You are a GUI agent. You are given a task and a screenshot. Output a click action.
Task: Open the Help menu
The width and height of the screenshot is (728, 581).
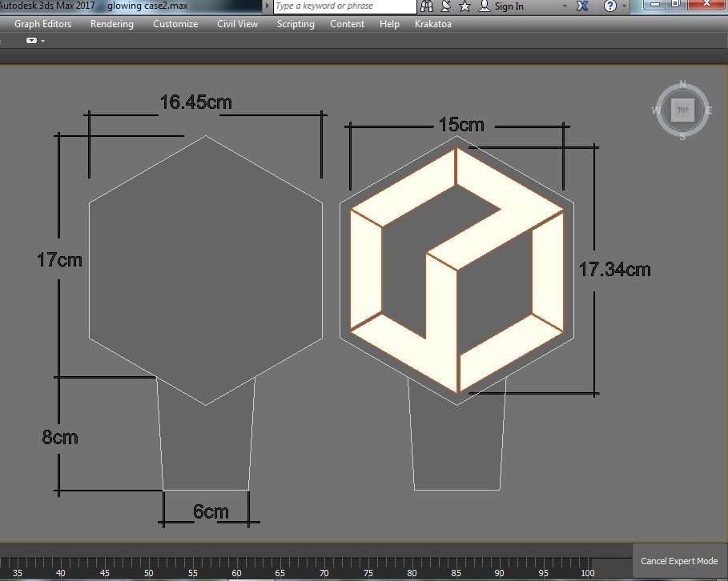[x=389, y=24]
